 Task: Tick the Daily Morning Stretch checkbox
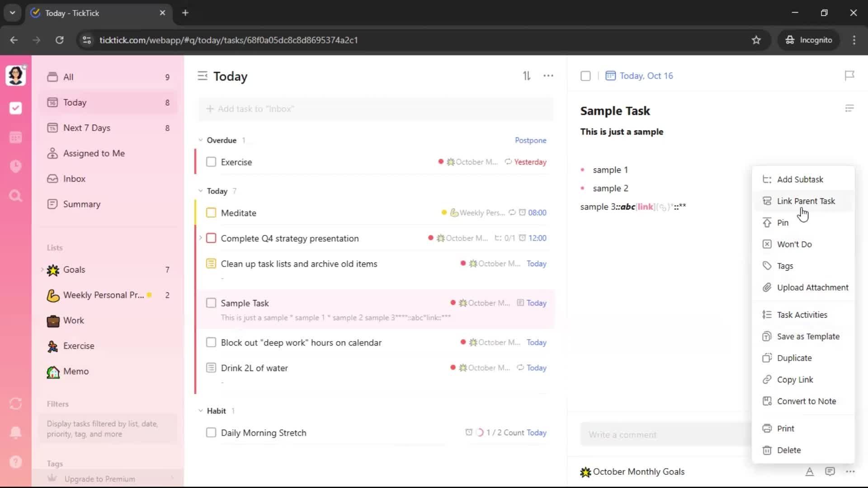pos(211,432)
